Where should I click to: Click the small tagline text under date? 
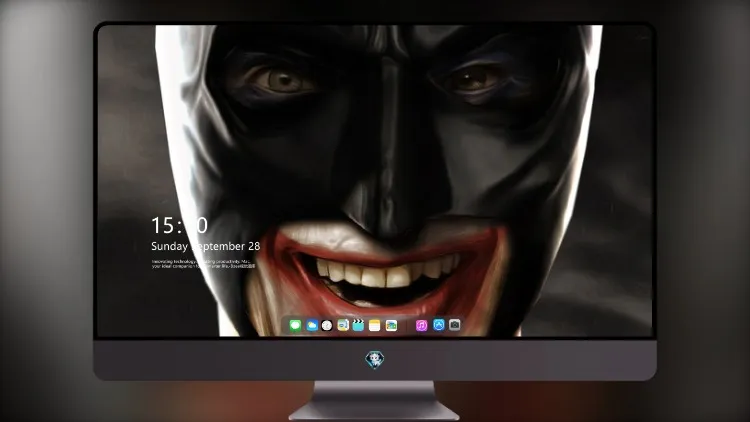(x=203, y=264)
